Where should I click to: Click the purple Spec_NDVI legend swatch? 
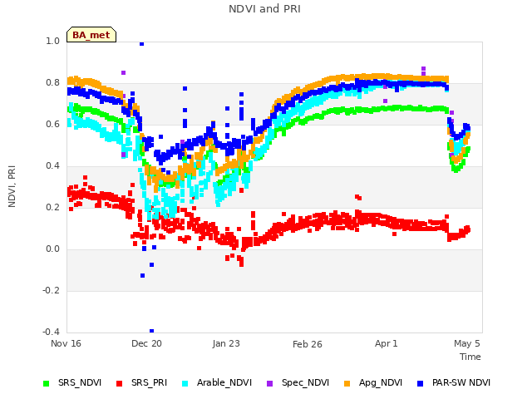pyautogui.click(x=269, y=383)
